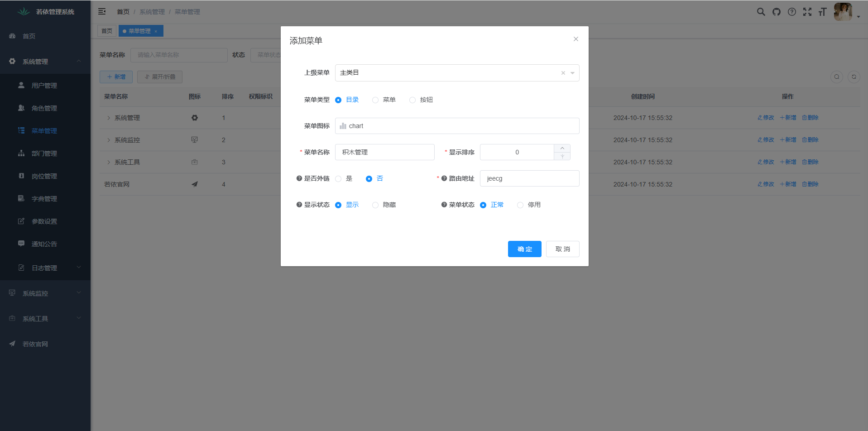Expand 系统工具 table row chevron
Viewport: 868px width, 431px height.
109,162
